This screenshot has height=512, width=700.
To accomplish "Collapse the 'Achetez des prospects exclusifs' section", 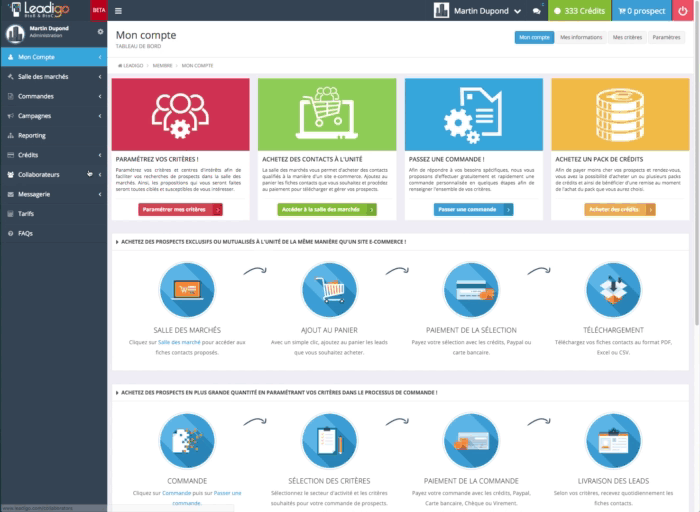I will (117, 242).
